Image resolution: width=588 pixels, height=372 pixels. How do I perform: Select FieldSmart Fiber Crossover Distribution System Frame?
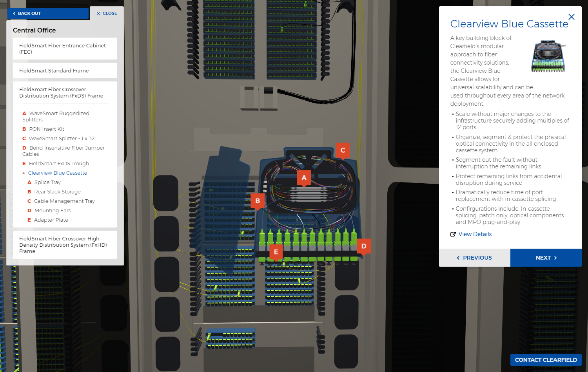[x=65, y=93]
